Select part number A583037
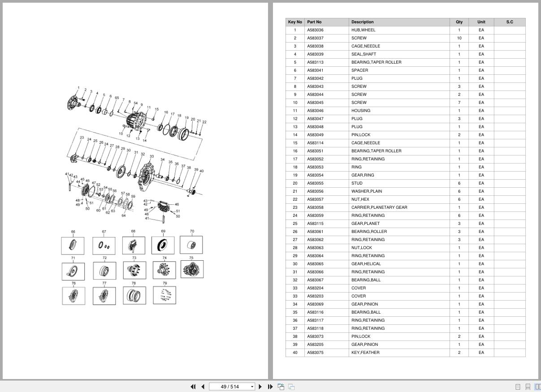This screenshot has width=541, height=392. tap(315, 38)
